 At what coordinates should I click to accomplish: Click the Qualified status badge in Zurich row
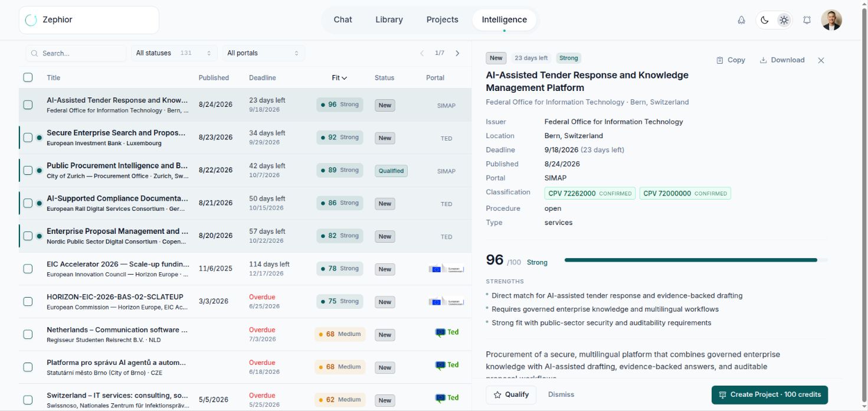click(391, 171)
